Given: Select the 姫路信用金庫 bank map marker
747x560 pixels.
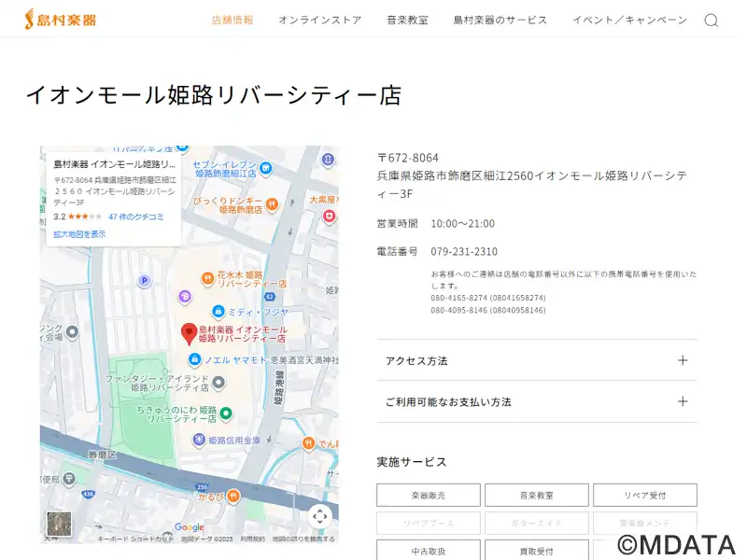Looking at the screenshot, I should pyautogui.click(x=198, y=440).
